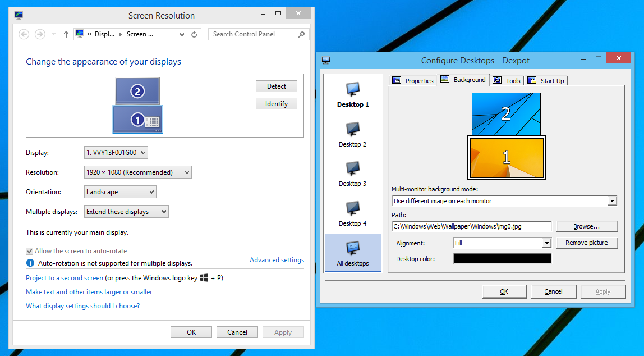Viewport: 644px width, 356px height.
Task: Expand the Resolution dropdown
Action: coord(137,172)
